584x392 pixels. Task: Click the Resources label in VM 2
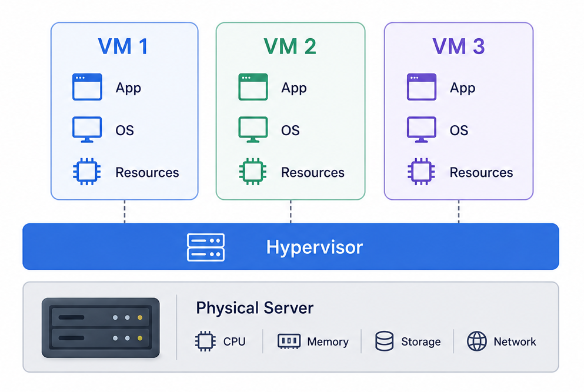313,172
